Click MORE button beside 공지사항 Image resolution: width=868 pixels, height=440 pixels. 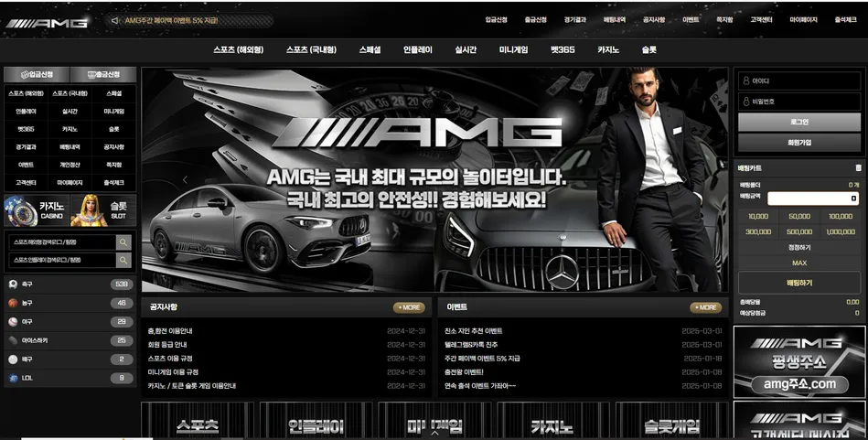(x=409, y=307)
